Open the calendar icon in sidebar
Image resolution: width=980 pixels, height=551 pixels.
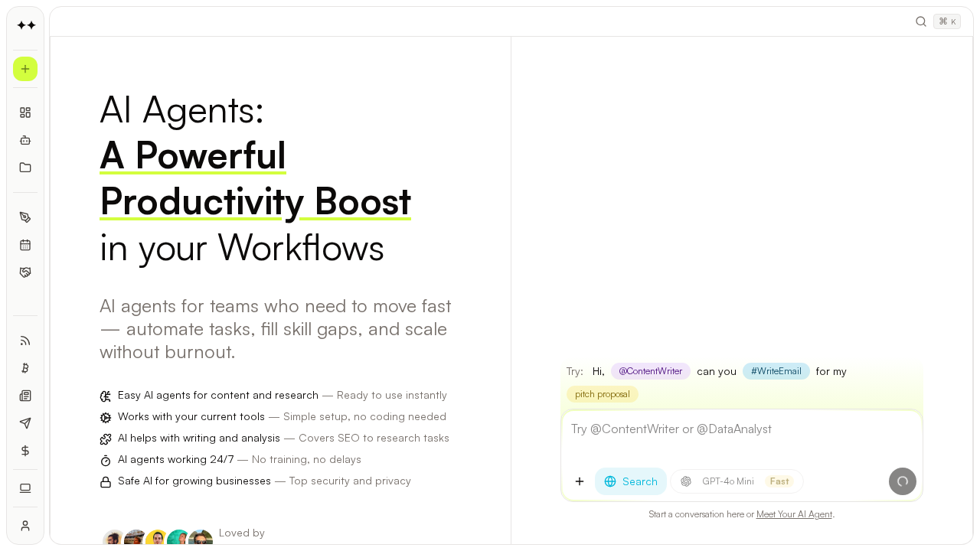(25, 245)
